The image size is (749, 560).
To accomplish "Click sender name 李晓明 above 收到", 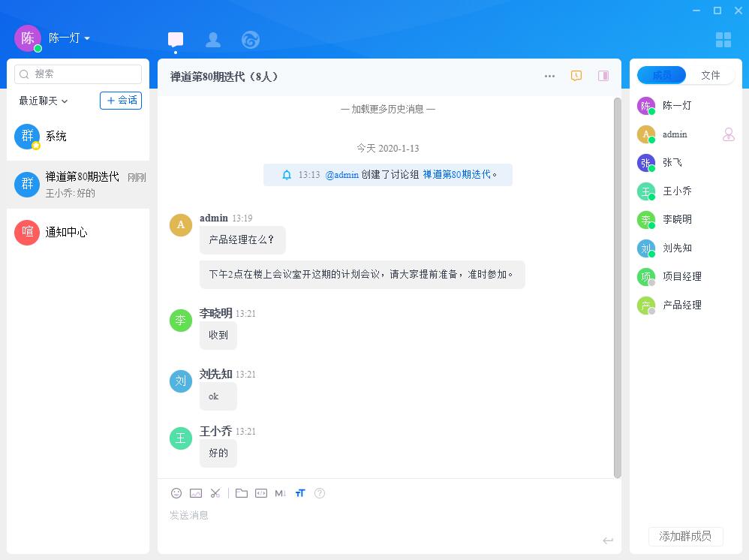I will pos(216,314).
